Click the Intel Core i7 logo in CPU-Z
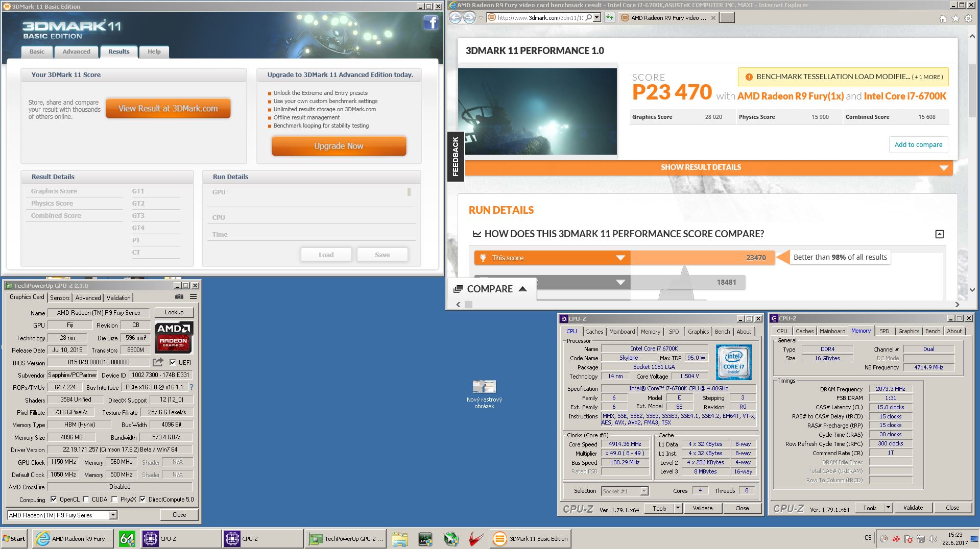980x549 pixels. [733, 362]
